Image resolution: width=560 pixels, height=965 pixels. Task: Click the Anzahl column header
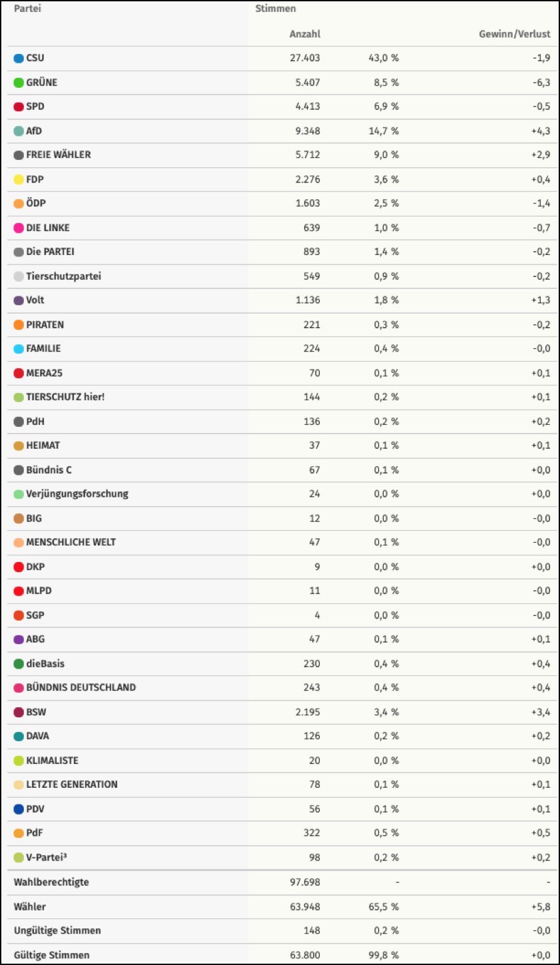click(x=304, y=34)
